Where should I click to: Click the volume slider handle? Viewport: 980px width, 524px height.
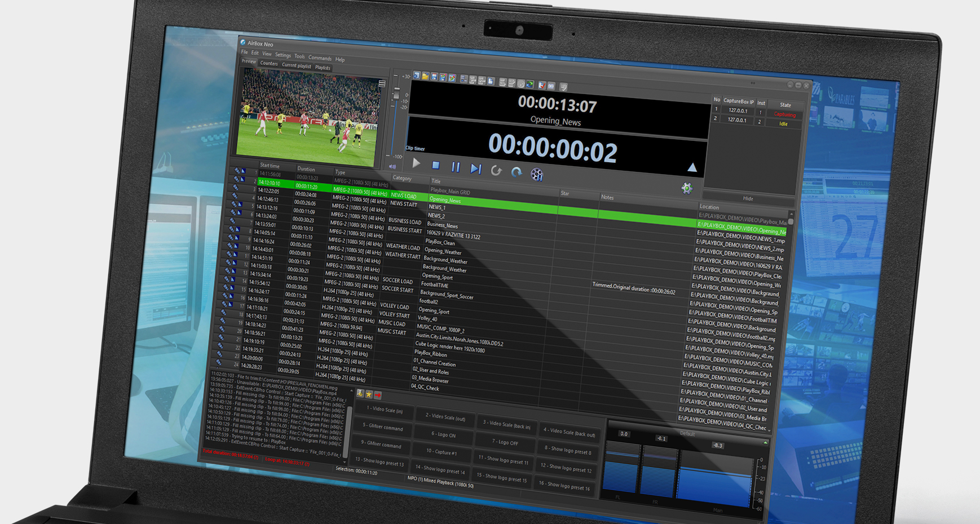tap(396, 94)
